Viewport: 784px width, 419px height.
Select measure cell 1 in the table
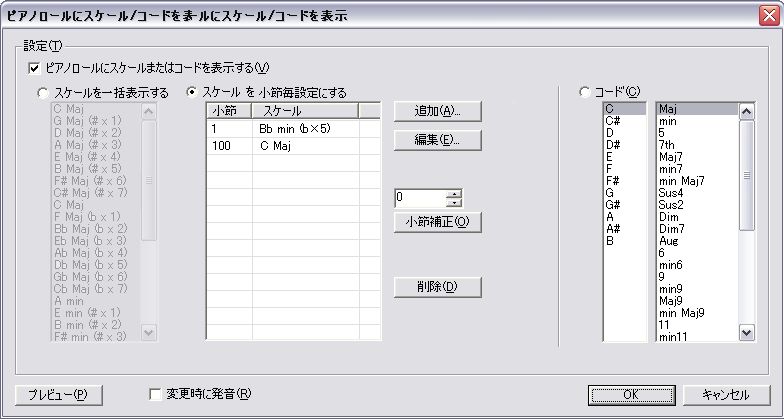pyautogui.click(x=230, y=129)
